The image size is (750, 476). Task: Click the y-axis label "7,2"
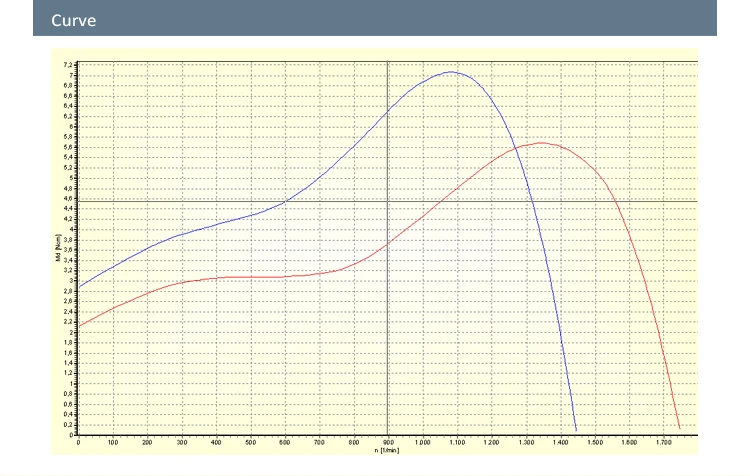(x=68, y=65)
